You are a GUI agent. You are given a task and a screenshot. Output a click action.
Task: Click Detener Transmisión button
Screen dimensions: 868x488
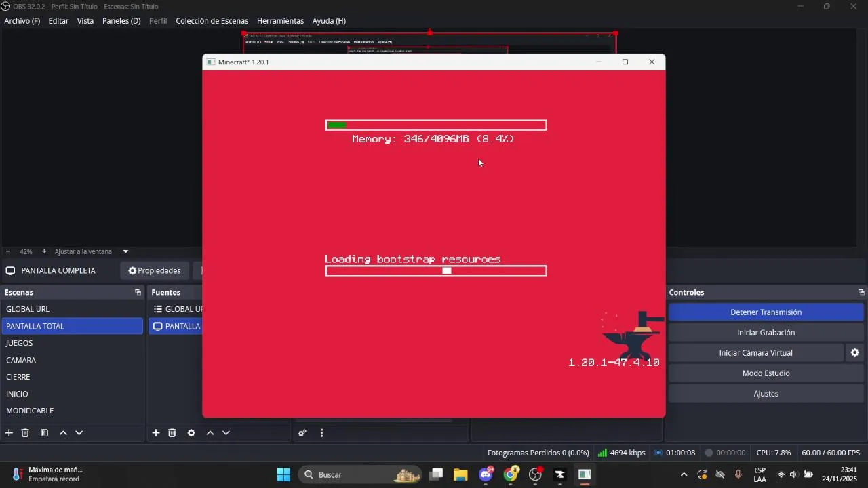(x=766, y=312)
